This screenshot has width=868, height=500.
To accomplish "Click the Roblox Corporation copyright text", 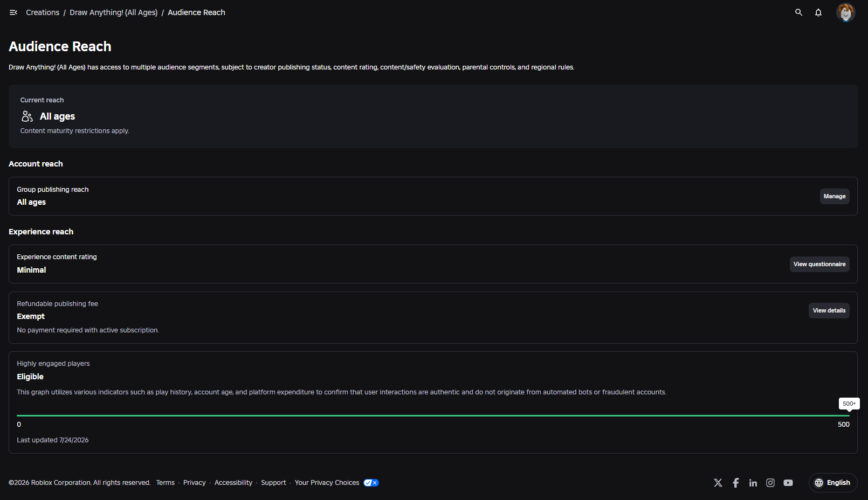I will tap(80, 483).
